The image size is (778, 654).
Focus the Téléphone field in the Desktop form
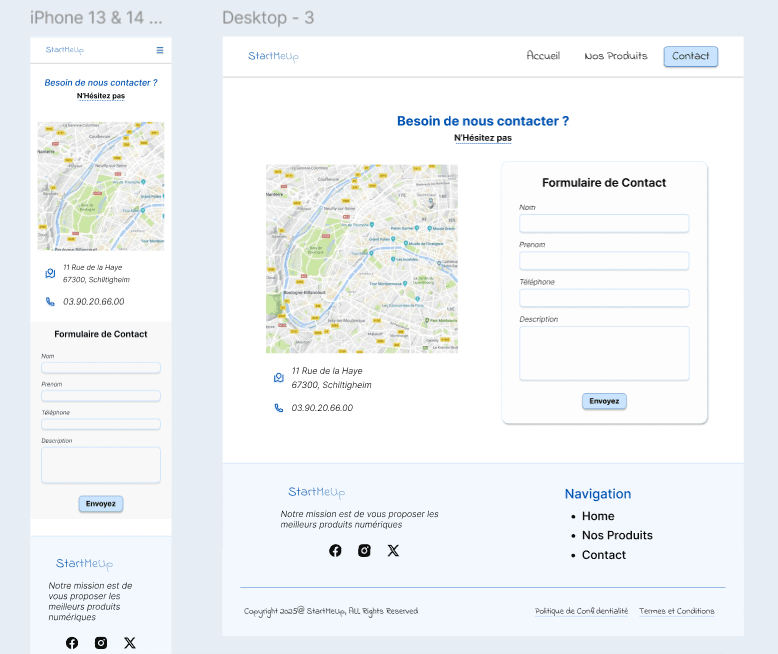tap(604, 298)
